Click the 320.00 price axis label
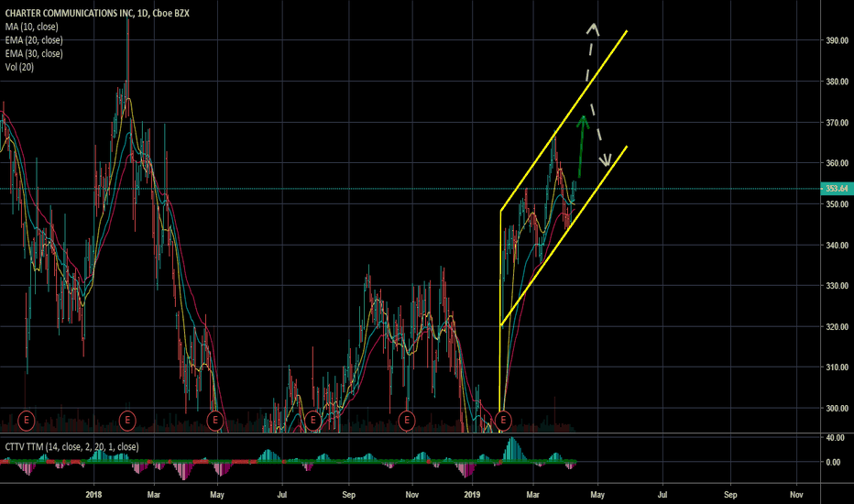Viewport: 854px width, 504px height. point(838,327)
